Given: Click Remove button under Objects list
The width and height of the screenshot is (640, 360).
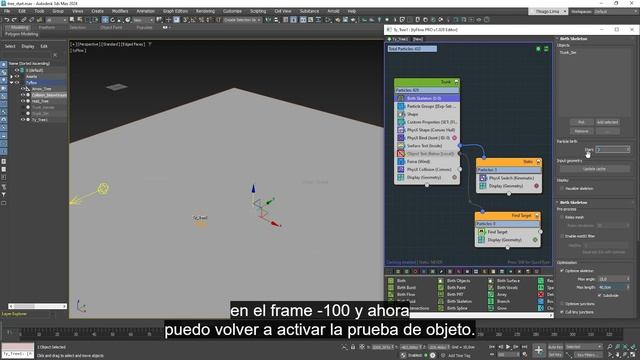Looking at the screenshot, I should pos(581,131).
